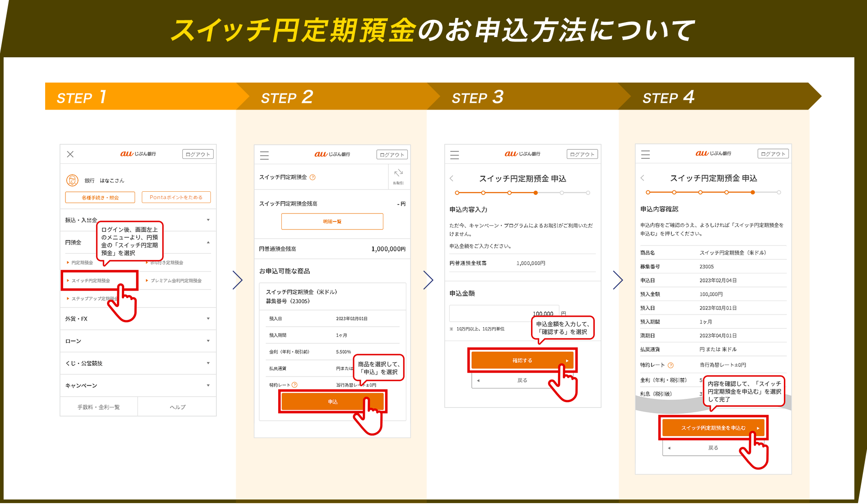867x504 pixels.
Task: Click 戻る button below 確認する
Action: (522, 380)
